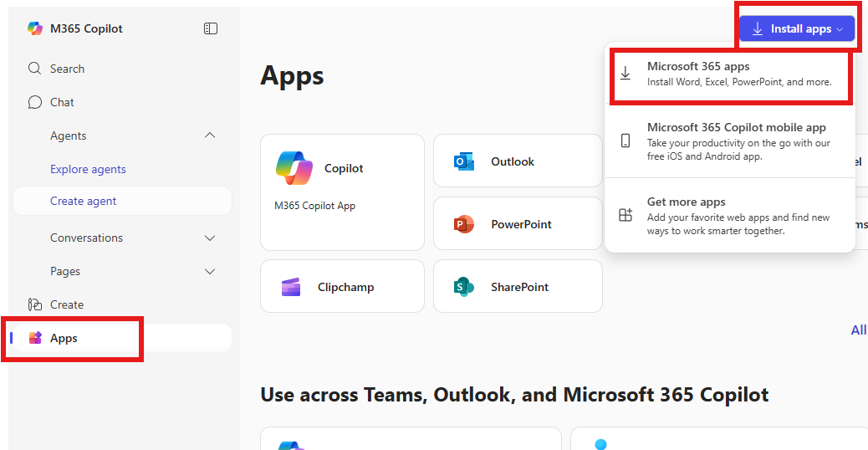Collapse the Agents section chevron

210,136
